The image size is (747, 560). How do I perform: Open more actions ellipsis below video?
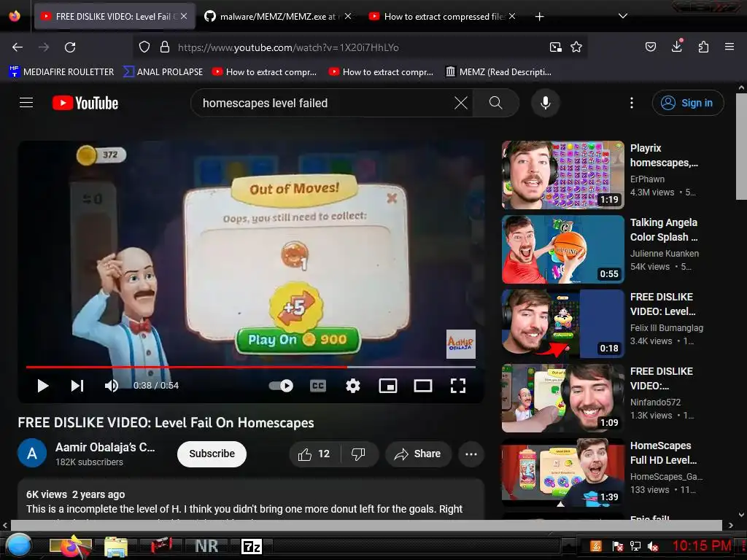pyautogui.click(x=471, y=454)
